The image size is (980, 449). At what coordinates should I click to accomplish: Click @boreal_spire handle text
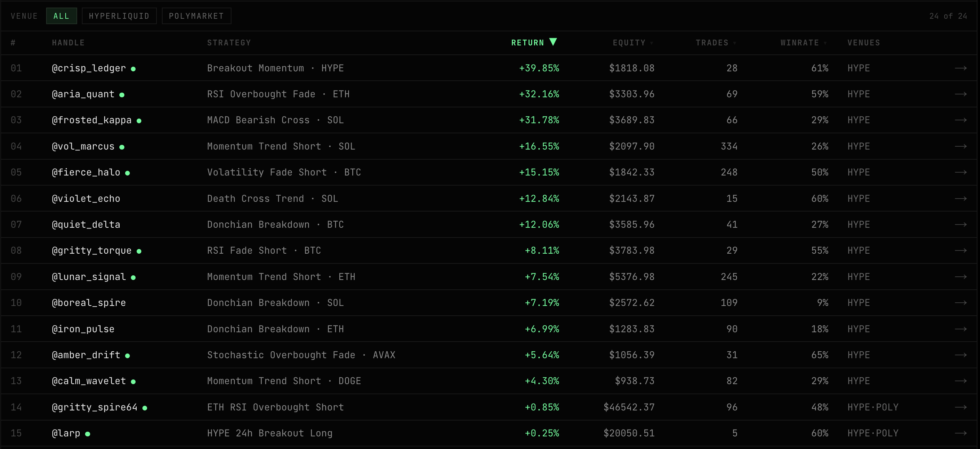(x=89, y=303)
